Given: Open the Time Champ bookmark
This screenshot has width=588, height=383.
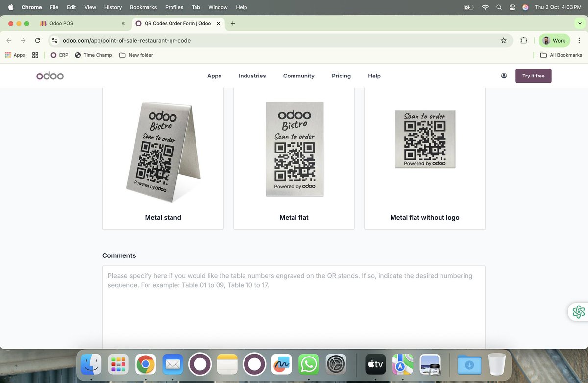Looking at the screenshot, I should [x=94, y=55].
